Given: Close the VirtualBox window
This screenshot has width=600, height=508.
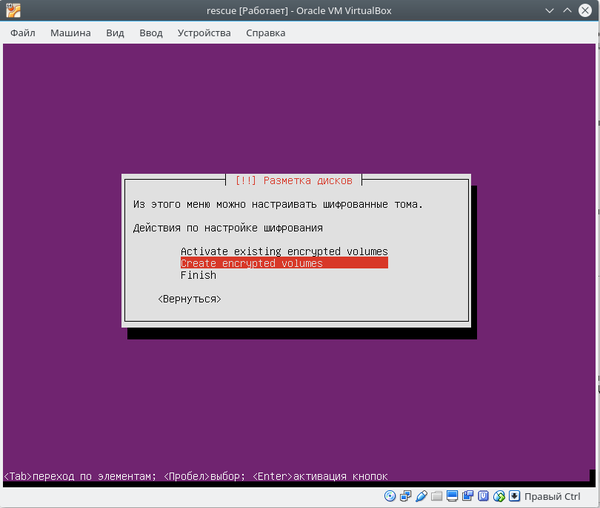Looking at the screenshot, I should point(585,10).
